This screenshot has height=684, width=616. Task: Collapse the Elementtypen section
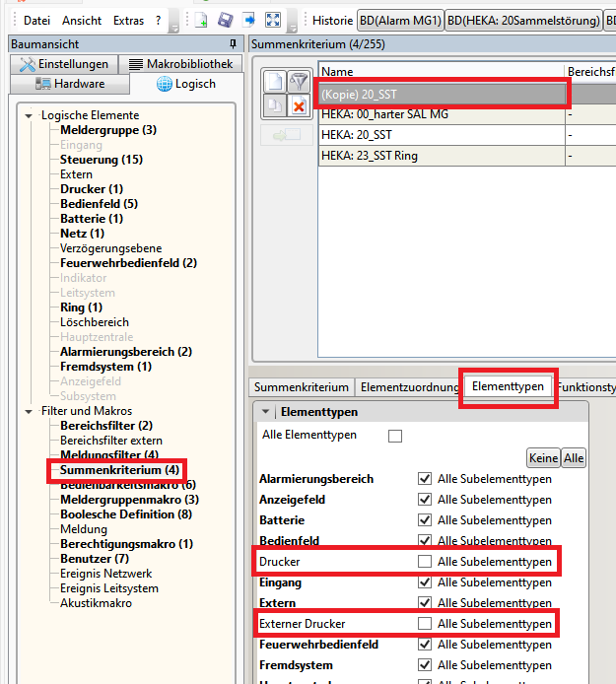point(265,411)
